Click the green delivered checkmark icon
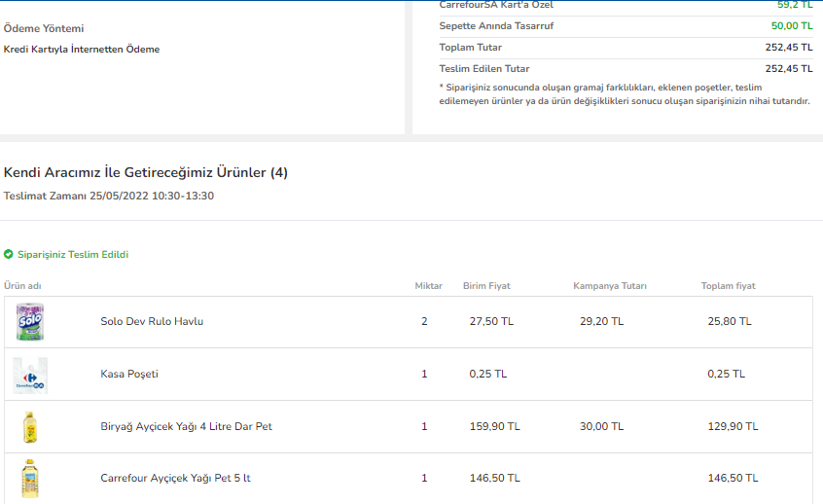Image resolution: width=823 pixels, height=504 pixels. (9, 255)
